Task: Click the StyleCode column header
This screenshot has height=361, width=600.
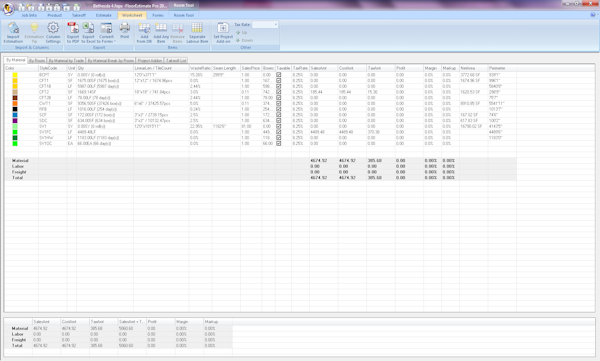Action: [52, 68]
